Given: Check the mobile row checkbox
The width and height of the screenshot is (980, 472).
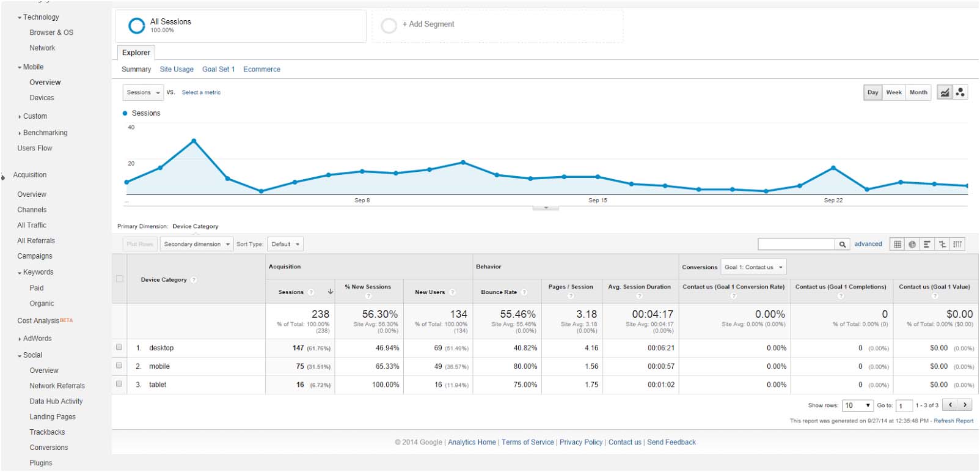Looking at the screenshot, I should 119,366.
